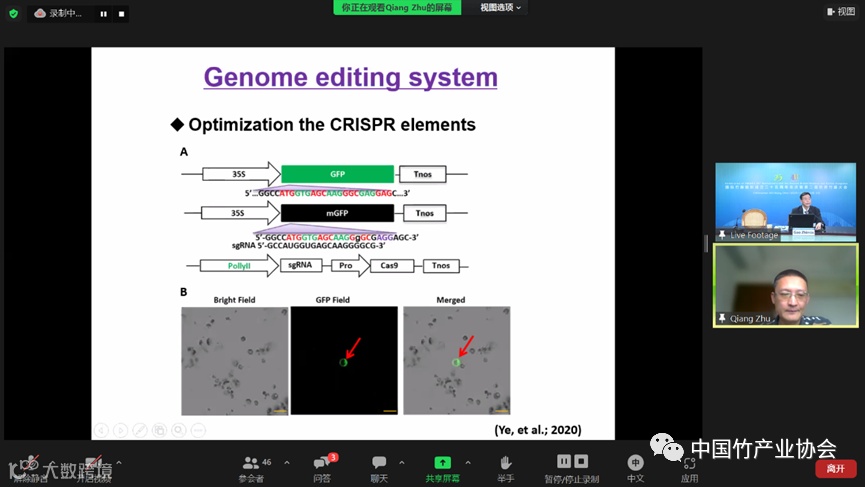This screenshot has height=487, width=865.
Task: Stop recording via top-left stop square
Action: [121, 14]
